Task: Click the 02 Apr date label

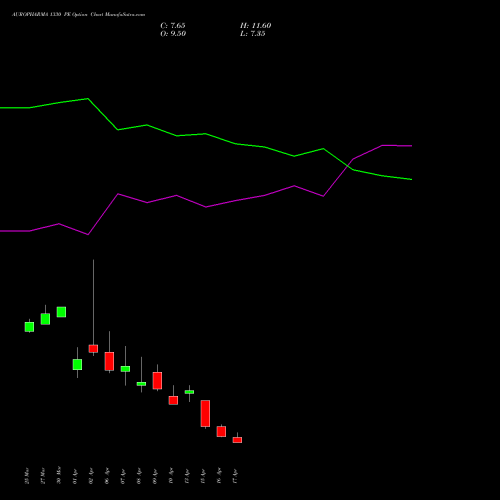Action: coord(91,477)
